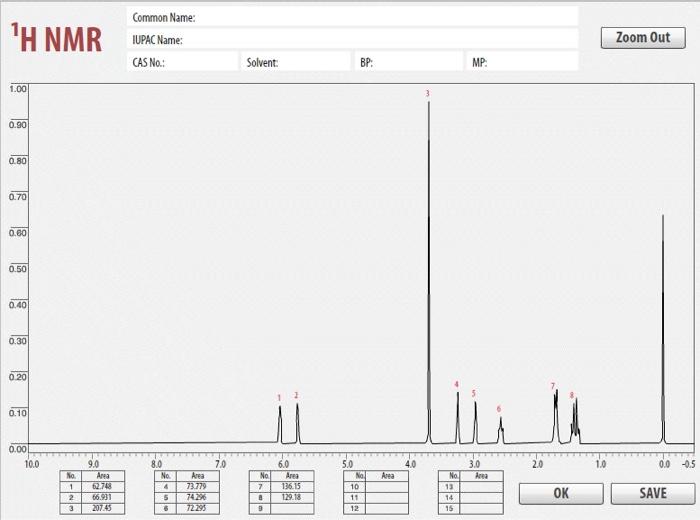Image resolution: width=700 pixels, height=520 pixels.
Task: Click area value 72.295 for peak 6
Action: click(x=197, y=508)
